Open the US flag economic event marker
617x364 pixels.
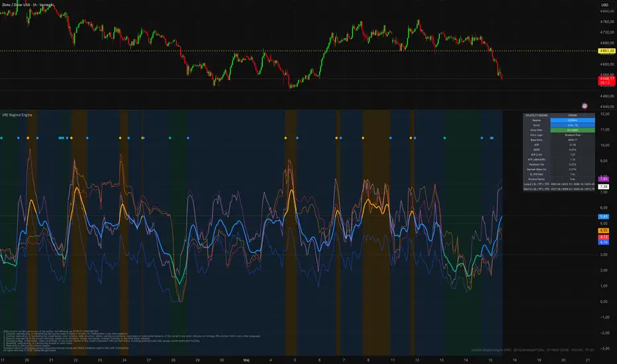585,105
